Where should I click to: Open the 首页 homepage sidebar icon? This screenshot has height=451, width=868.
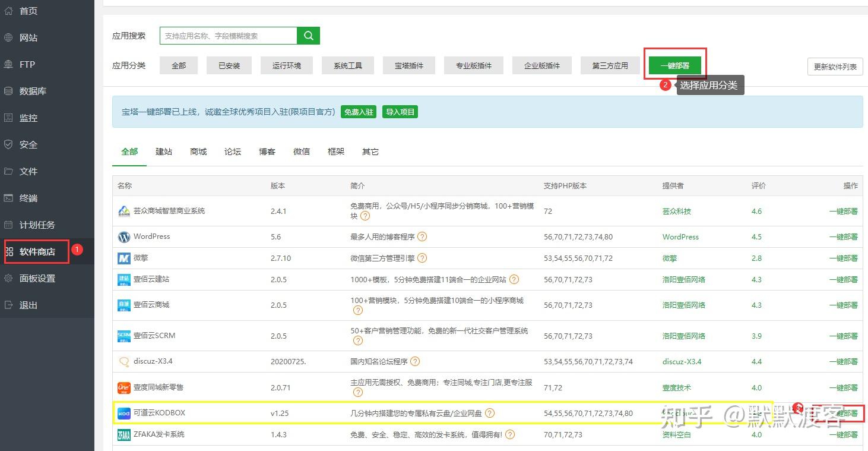tap(8, 11)
